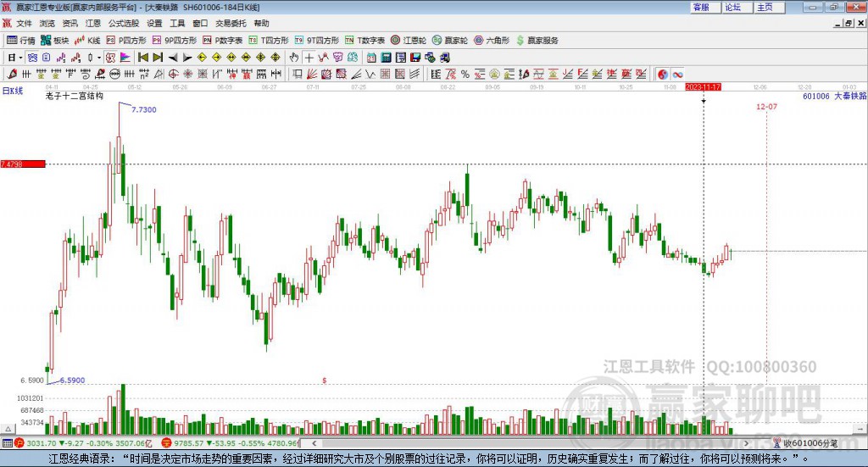Open the 帮助 menu
Viewport: 868px width, 467px height.
[261, 23]
